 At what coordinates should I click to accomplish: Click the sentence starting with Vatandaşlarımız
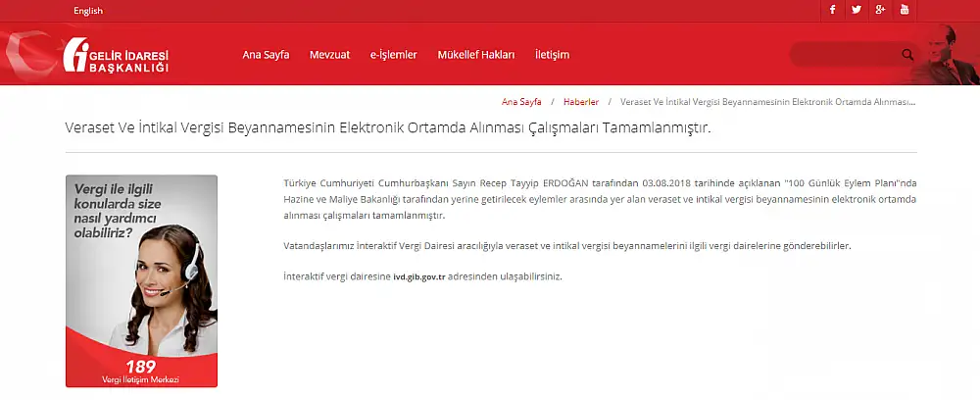click(566, 246)
